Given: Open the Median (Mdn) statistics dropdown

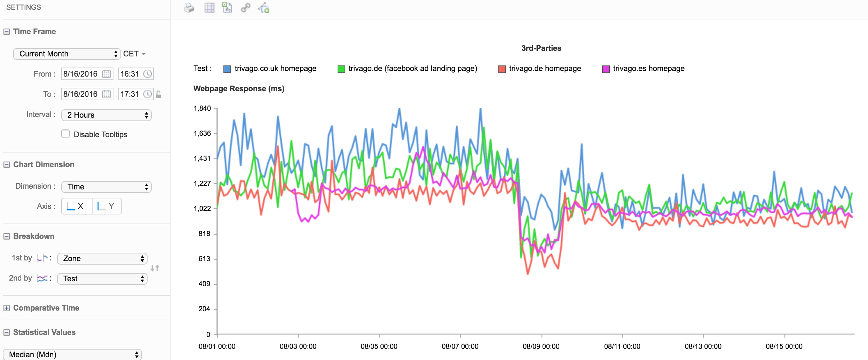Looking at the screenshot, I should click(x=72, y=354).
